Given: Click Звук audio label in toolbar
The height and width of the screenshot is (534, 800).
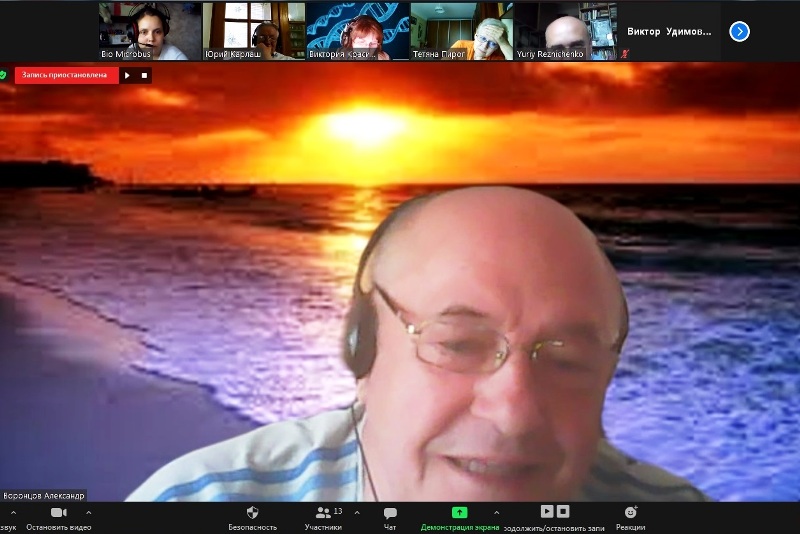Looking at the screenshot, I should [x=8, y=527].
